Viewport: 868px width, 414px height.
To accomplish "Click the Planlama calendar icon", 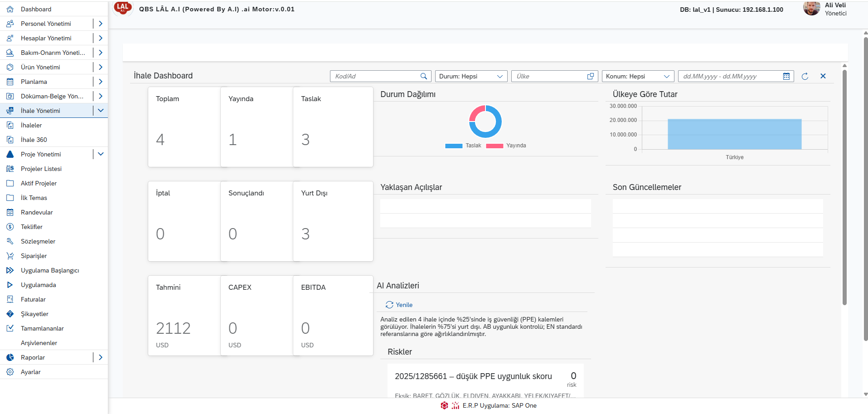I will pos(10,82).
